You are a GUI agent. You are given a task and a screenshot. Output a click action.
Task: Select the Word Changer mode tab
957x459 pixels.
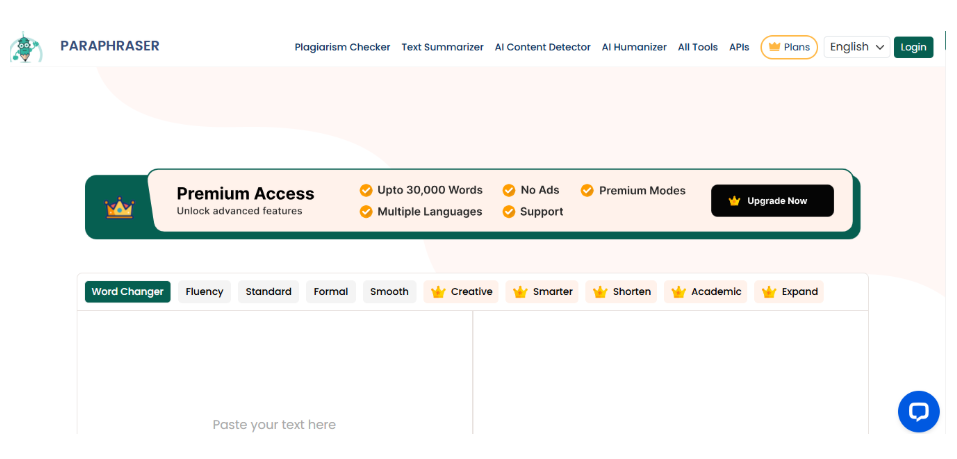click(128, 292)
